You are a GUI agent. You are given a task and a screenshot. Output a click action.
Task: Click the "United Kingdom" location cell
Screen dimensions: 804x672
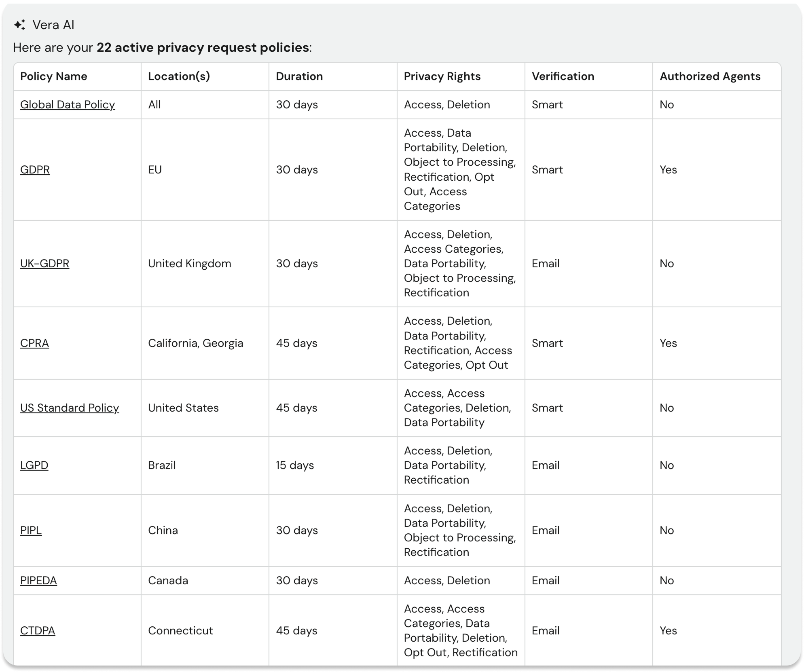click(189, 264)
